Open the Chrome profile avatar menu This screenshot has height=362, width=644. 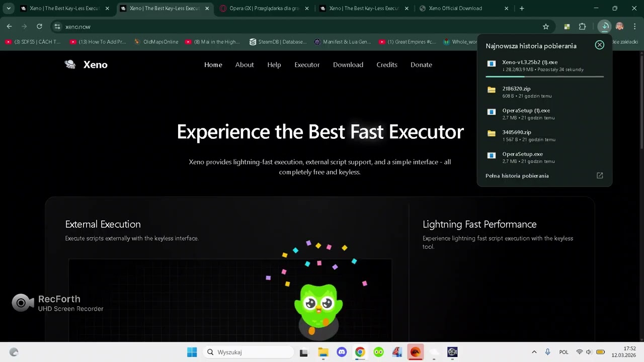point(620,27)
